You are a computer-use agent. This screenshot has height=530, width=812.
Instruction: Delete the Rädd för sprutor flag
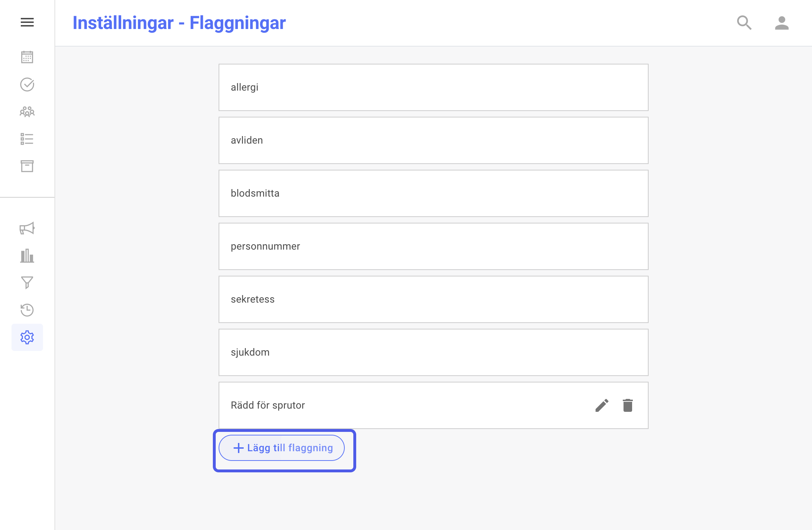[x=628, y=405]
